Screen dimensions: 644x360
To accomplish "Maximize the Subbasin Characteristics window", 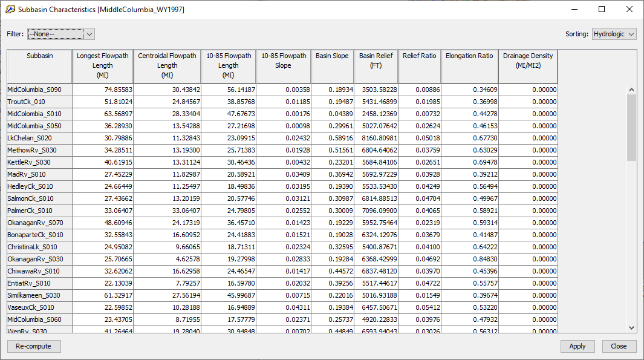I will pos(602,9).
